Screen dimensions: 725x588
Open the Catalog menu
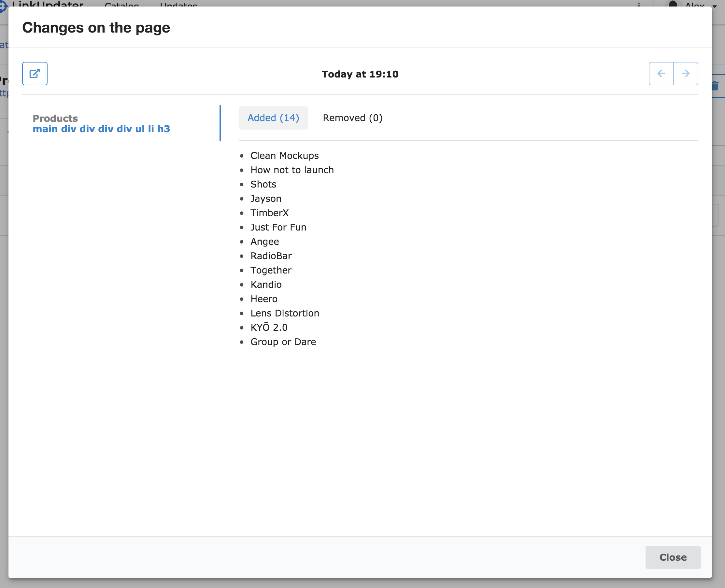[121, 6]
